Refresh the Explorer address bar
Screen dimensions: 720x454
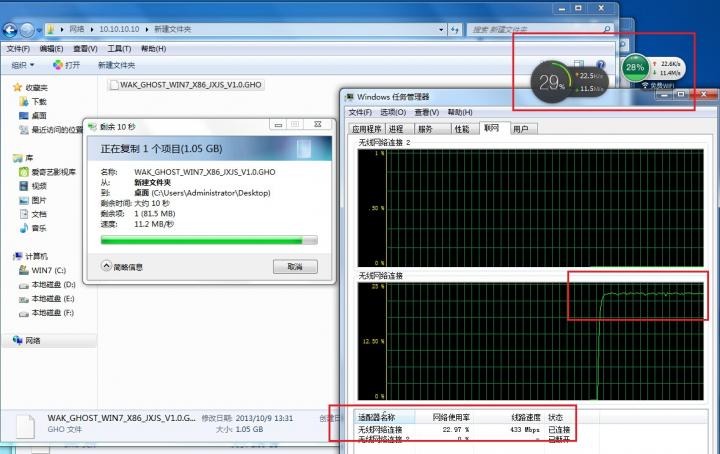(455, 30)
